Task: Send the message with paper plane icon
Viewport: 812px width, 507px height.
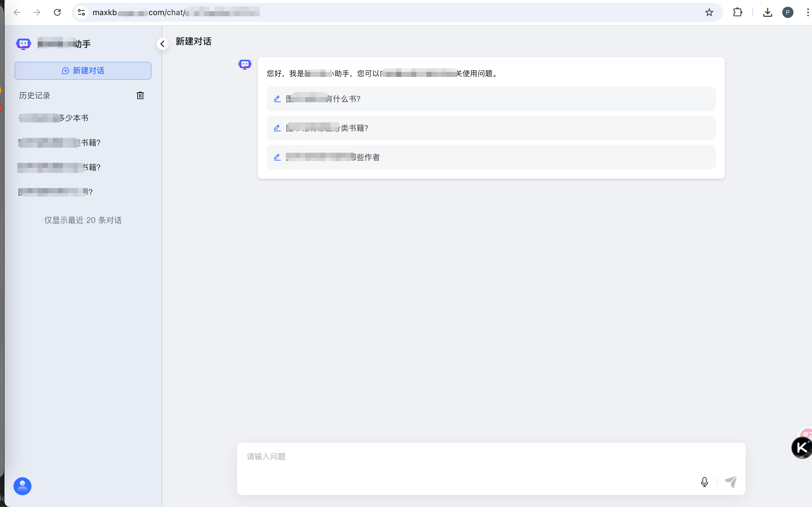Action: coord(731,482)
